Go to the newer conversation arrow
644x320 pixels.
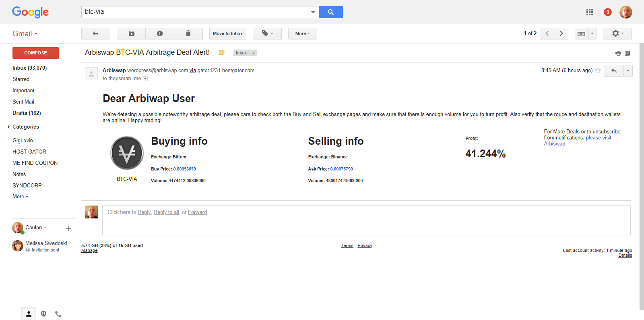[x=547, y=33]
